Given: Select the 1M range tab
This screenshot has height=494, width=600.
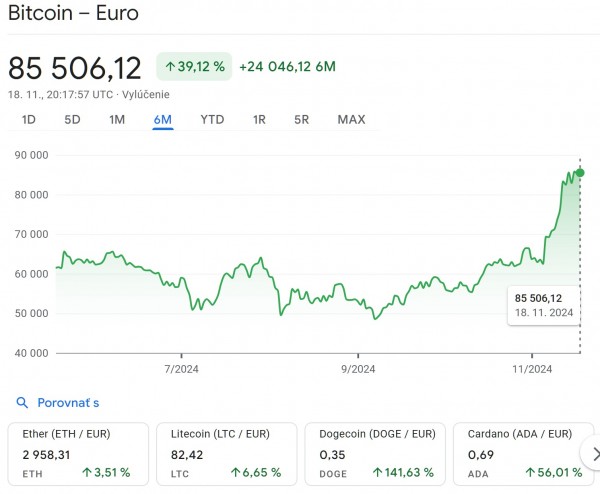Looking at the screenshot, I should [x=117, y=120].
